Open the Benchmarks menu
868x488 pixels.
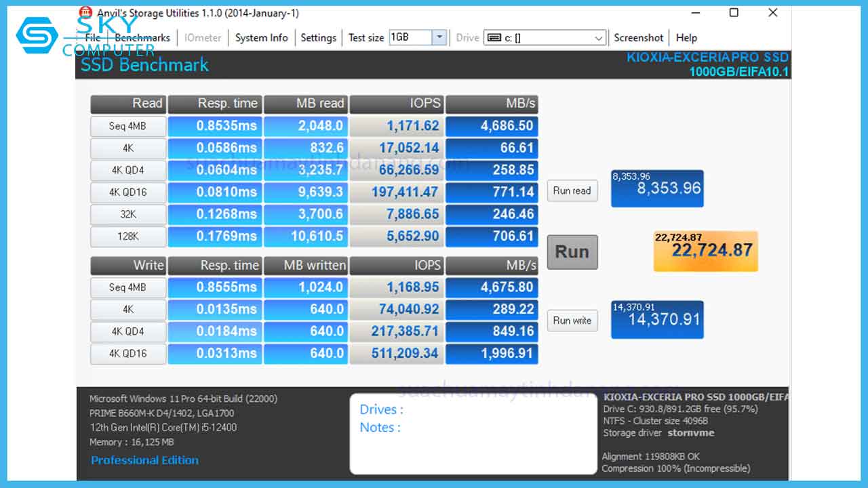click(x=142, y=38)
